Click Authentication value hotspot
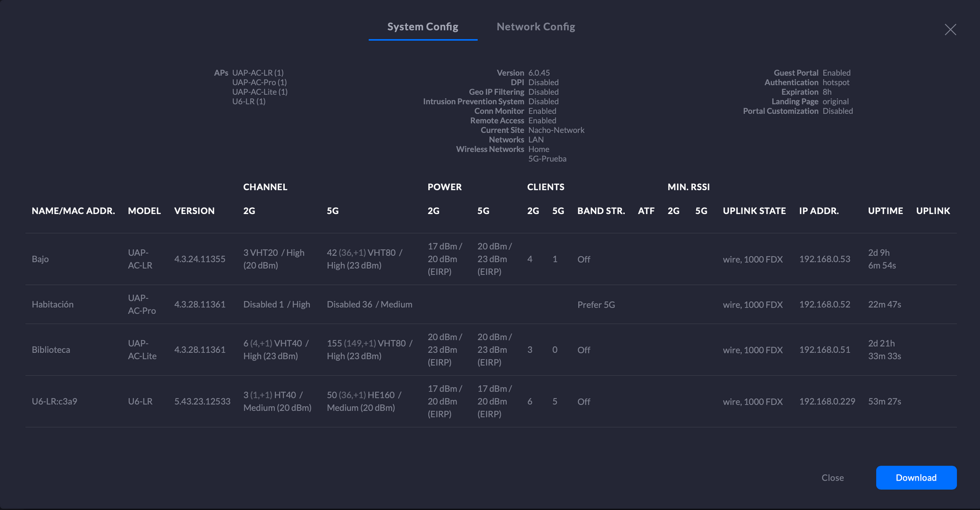980x510 pixels. click(x=836, y=82)
